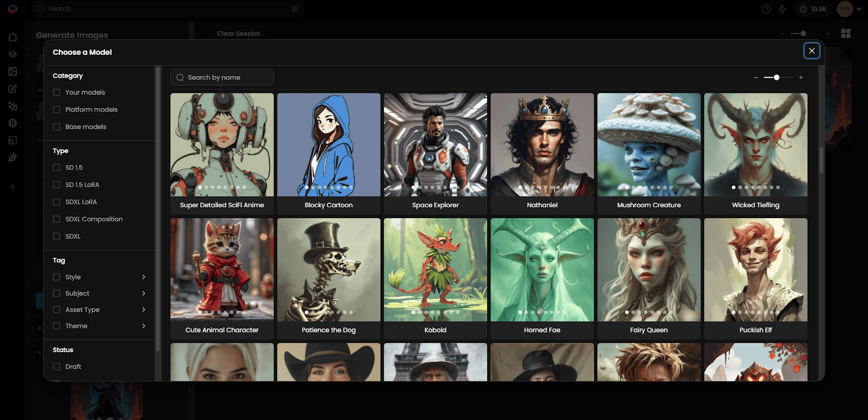This screenshot has width=868, height=420.
Task: Click the Search by name field
Action: tap(228, 78)
